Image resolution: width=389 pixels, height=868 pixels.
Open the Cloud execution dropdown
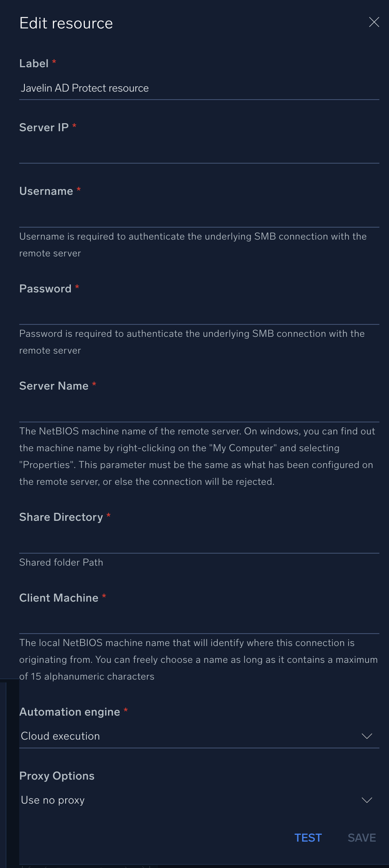point(192,736)
